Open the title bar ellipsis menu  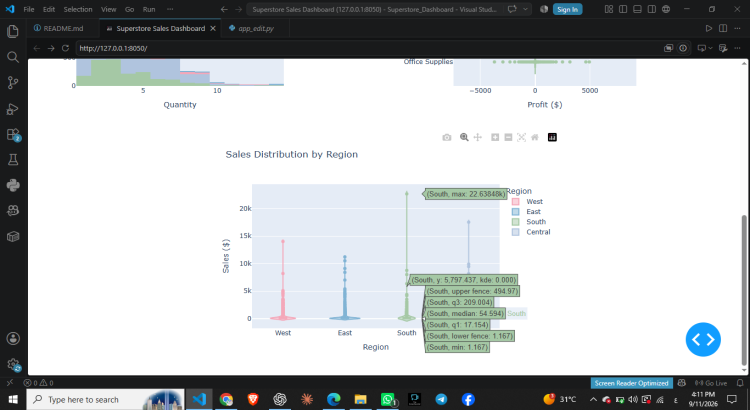point(170,9)
